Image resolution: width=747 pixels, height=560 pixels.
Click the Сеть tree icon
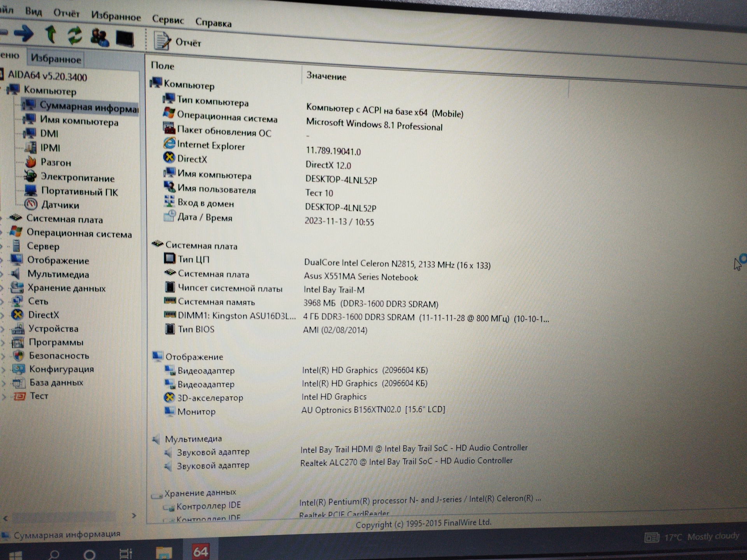point(17,301)
